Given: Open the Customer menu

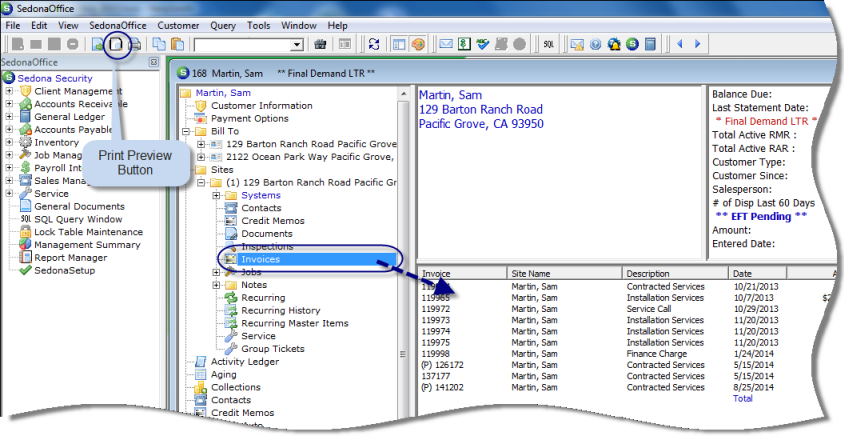Looking at the screenshot, I should pos(178,25).
